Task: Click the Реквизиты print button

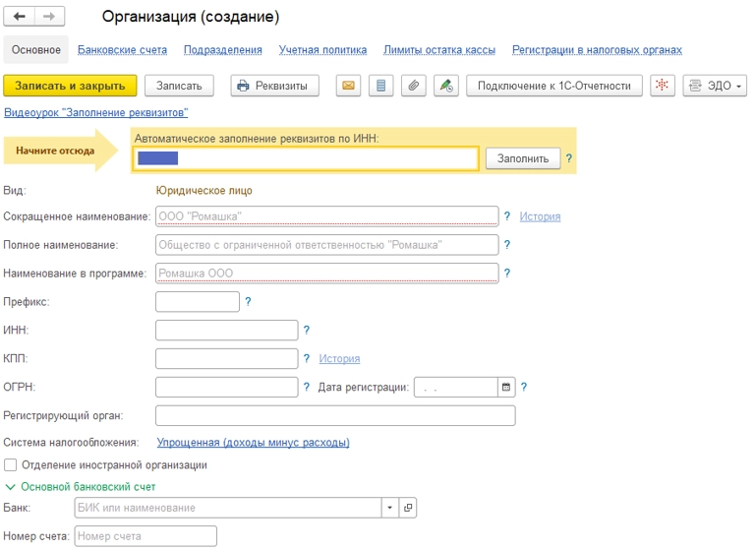Action: pos(274,86)
